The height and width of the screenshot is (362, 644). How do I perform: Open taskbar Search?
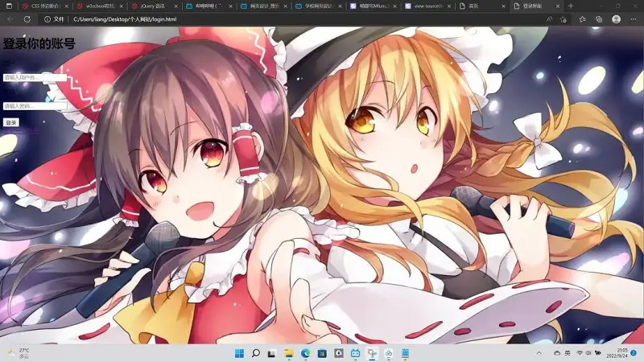click(x=255, y=353)
